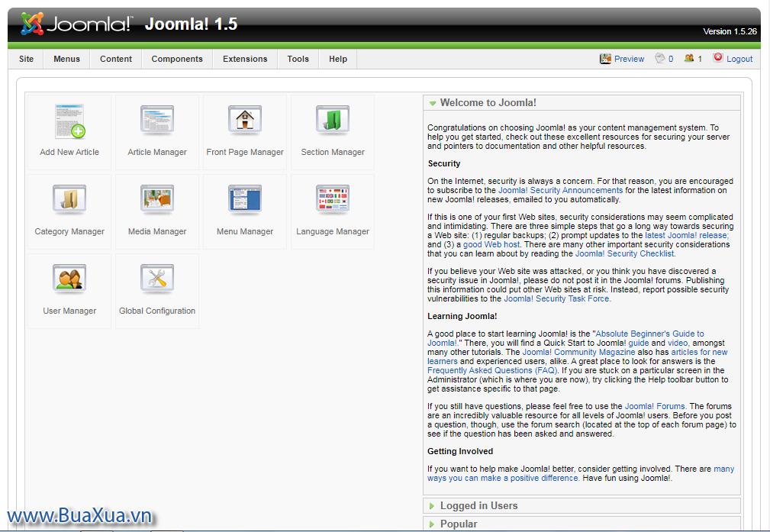The width and height of the screenshot is (770, 532).
Task: Click the logged-in users icon showing 1
Action: [689, 58]
